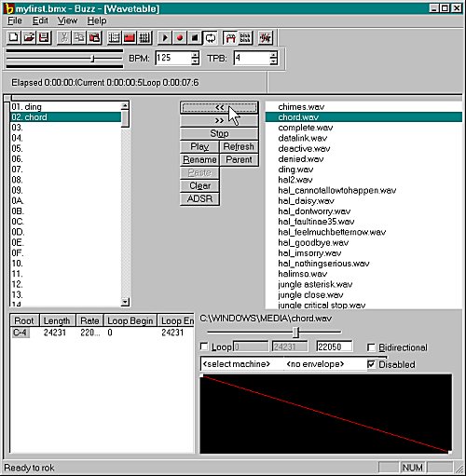Adjust the wave volume slider under chord.wav path
466x476 pixels.
point(296,333)
